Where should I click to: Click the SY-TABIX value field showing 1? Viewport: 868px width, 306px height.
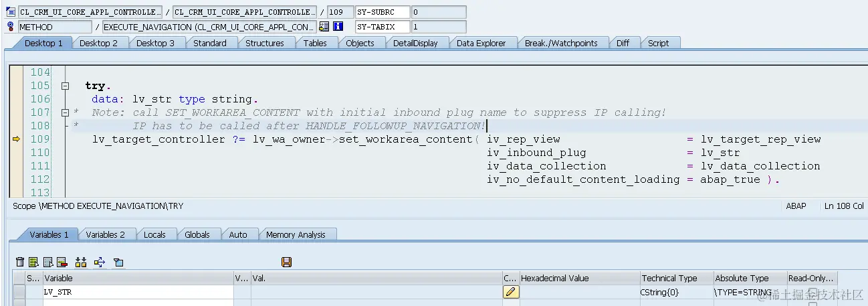pyautogui.click(x=438, y=27)
